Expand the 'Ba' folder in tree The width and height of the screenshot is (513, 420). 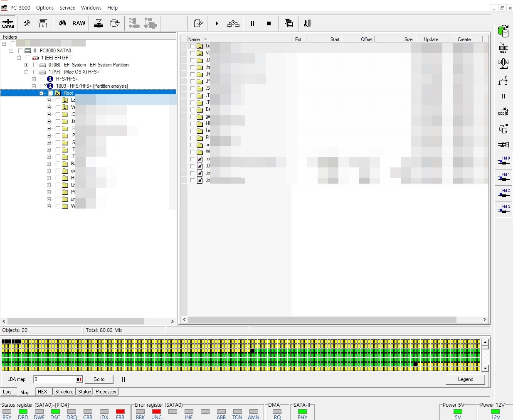click(x=49, y=164)
